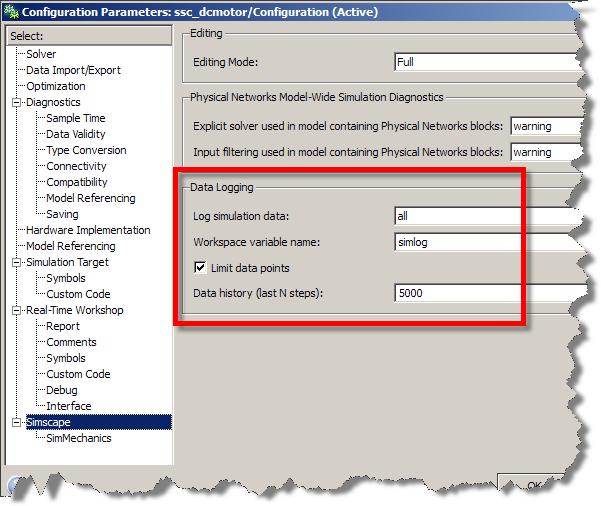Click the Data history steps field
Image resolution: width=601 pixels, height=506 pixels.
(485, 294)
